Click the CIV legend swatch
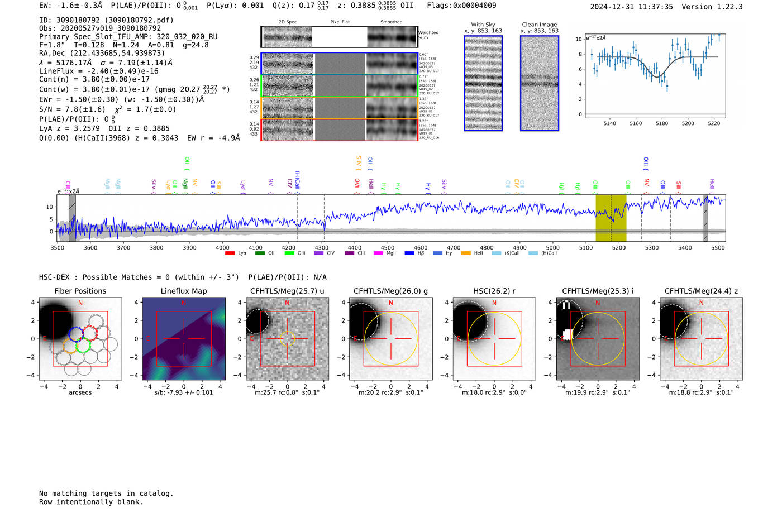Image resolution: width=782 pixels, height=532 pixels. (319, 253)
